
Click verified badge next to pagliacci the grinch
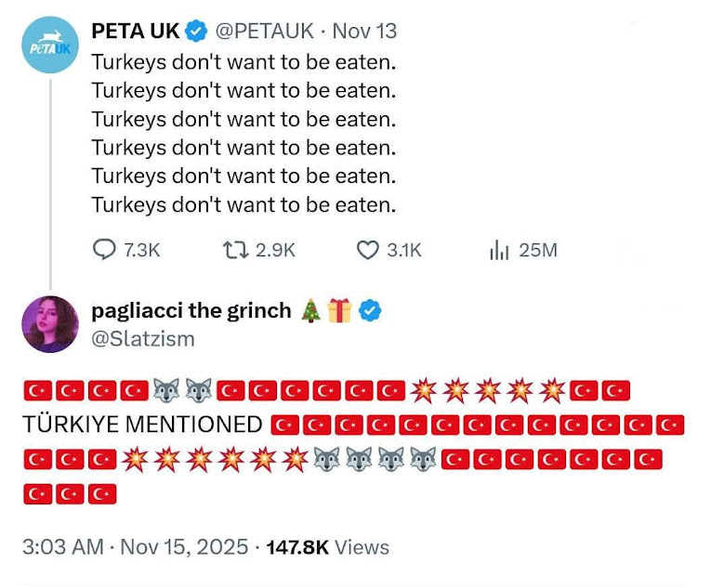pos(370,311)
